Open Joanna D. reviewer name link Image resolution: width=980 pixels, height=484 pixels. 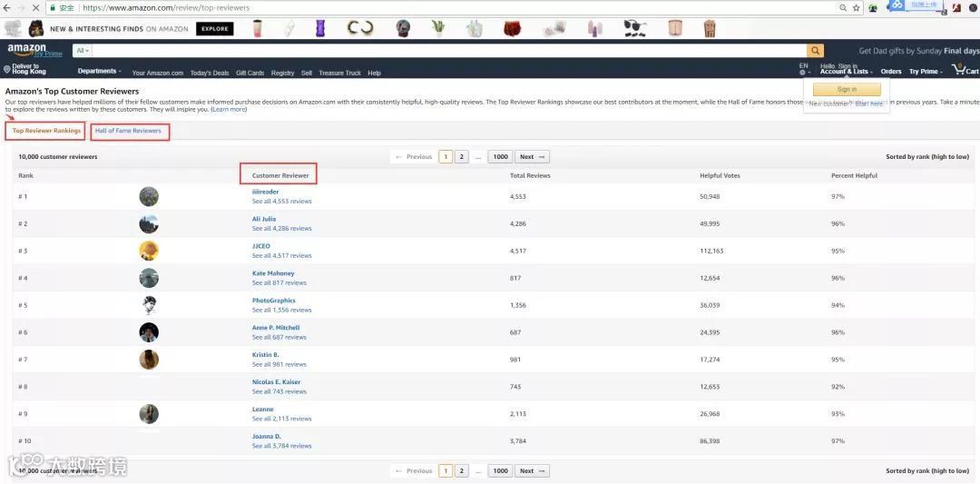[x=266, y=437]
